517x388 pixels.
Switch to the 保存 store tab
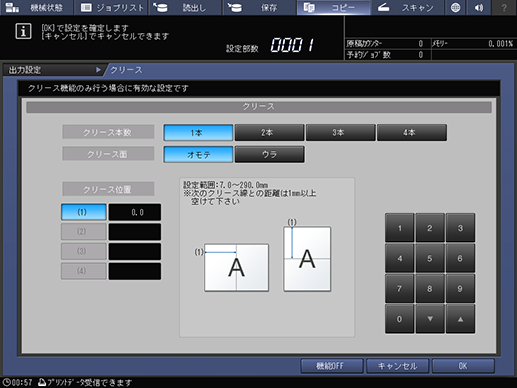tap(259, 7)
